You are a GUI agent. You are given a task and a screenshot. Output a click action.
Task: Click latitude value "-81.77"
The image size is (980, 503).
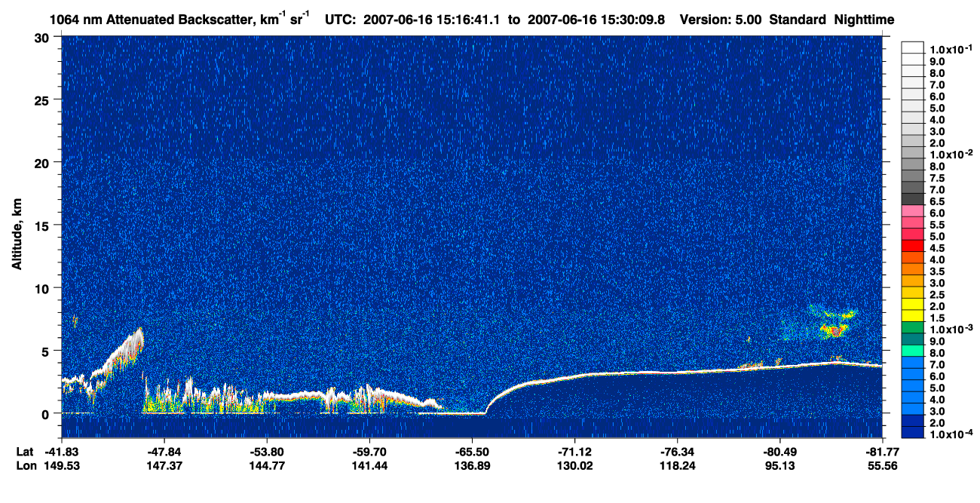click(x=882, y=452)
